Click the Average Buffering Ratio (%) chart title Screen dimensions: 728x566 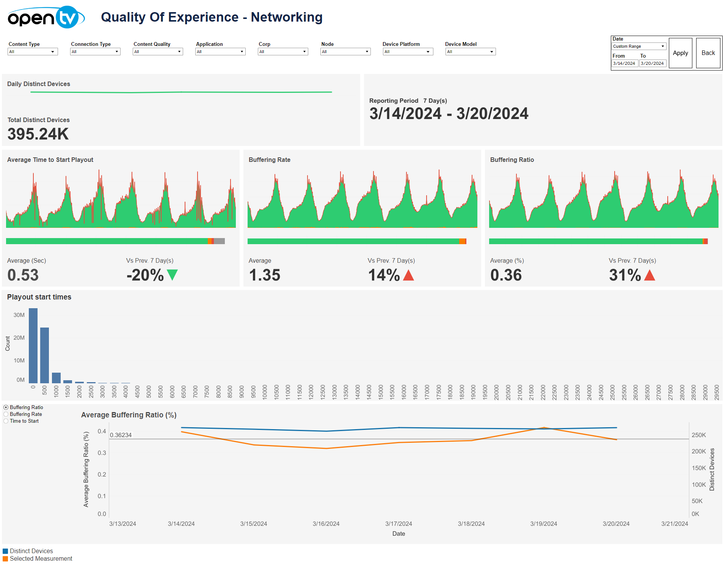pos(129,415)
